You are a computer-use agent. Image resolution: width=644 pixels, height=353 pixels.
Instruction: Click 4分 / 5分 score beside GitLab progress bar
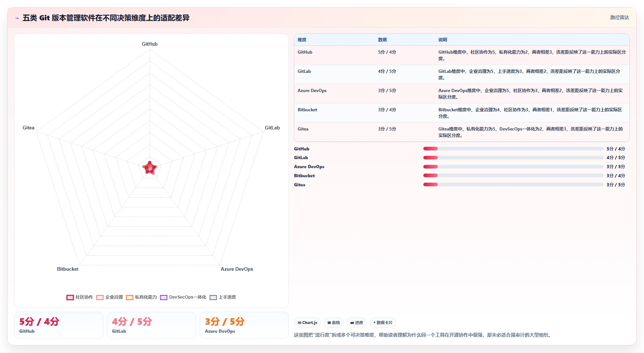(x=616, y=158)
